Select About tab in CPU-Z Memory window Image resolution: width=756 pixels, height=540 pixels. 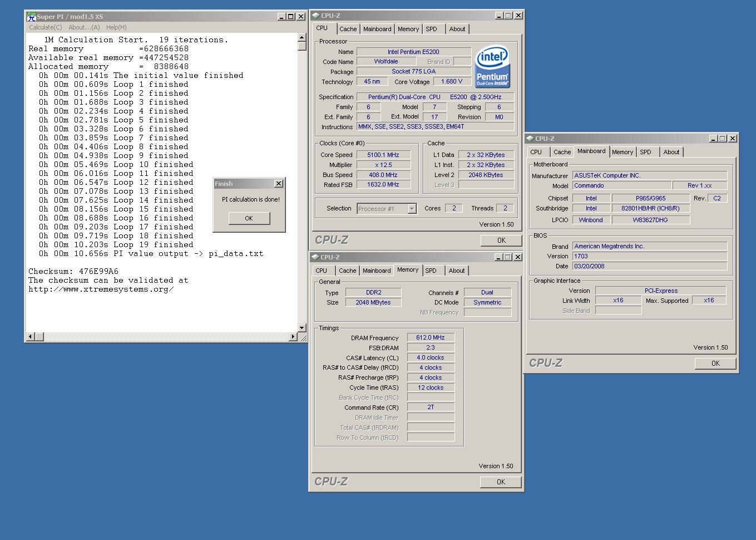[x=457, y=271]
